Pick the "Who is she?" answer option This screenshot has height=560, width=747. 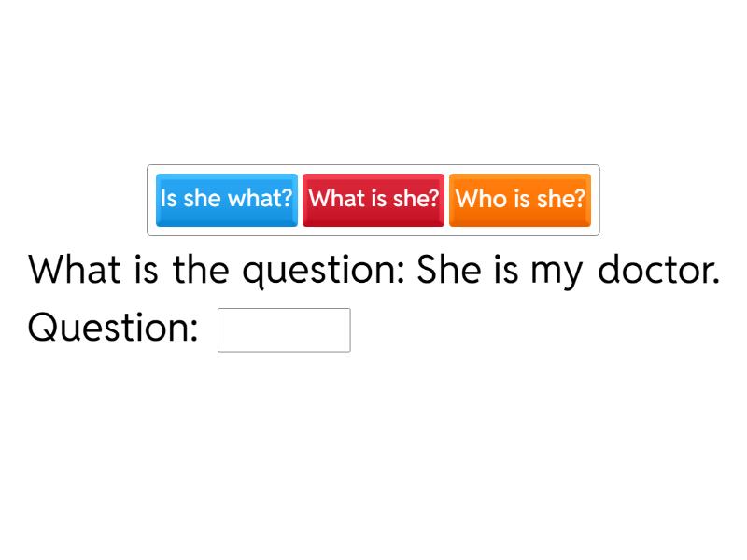[520, 199]
